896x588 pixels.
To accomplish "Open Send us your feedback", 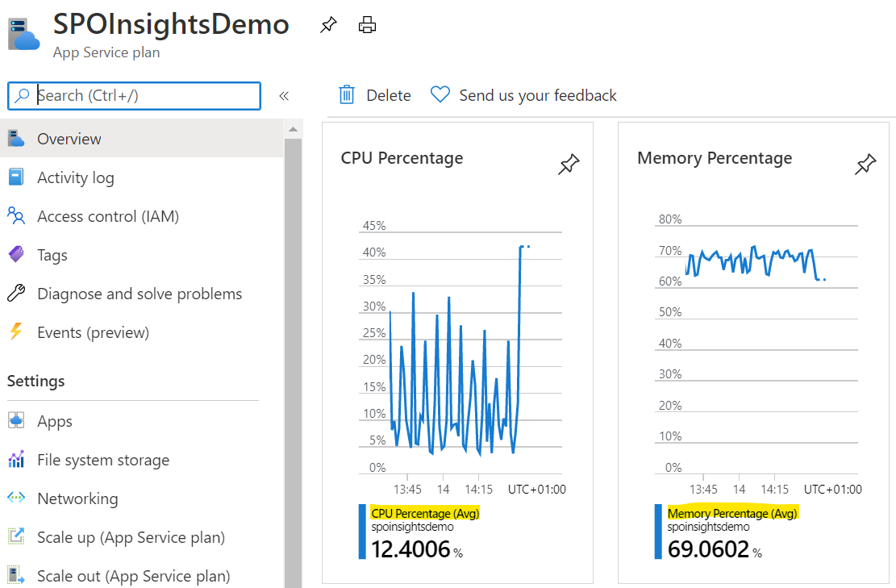I will point(538,95).
